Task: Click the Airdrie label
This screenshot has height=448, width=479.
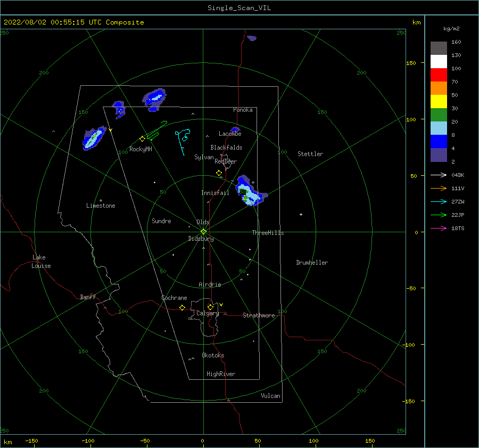Action: (210, 284)
